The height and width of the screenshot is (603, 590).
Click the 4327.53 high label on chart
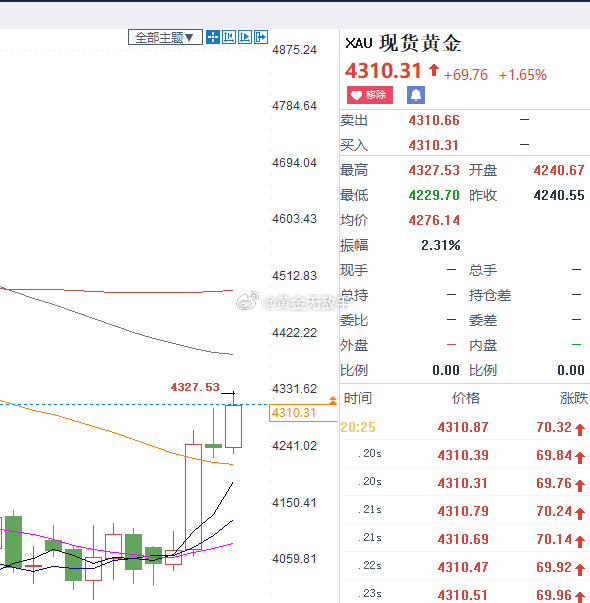195,387
